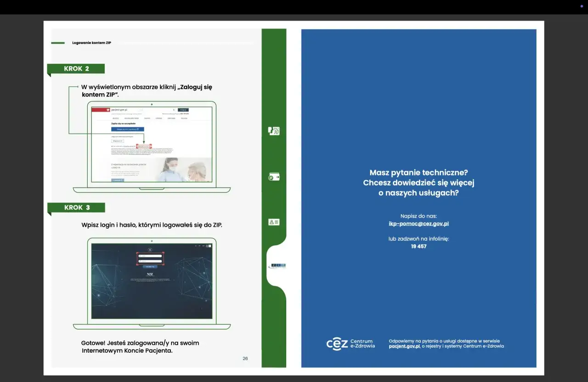This screenshot has width=588, height=382.
Task: Click the ID card icon in green sidebar
Action: click(274, 222)
